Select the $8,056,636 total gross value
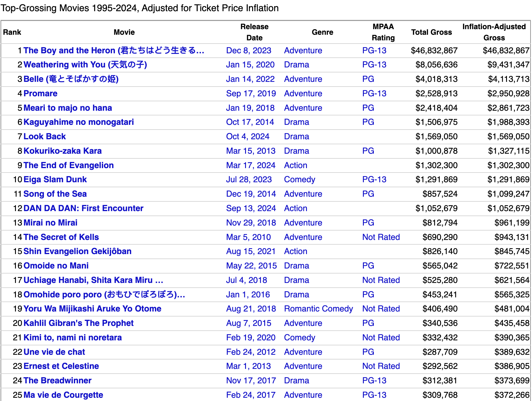The width and height of the screenshot is (532, 401). 437,64
